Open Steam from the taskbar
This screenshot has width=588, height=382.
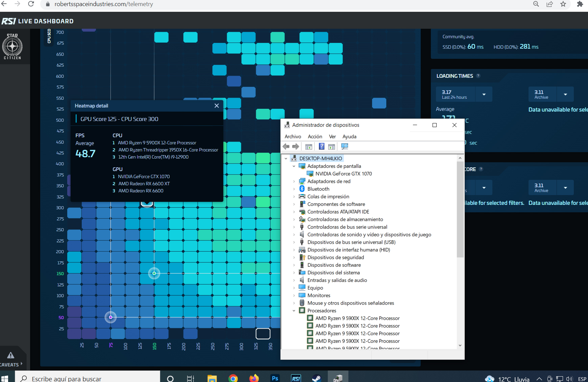point(317,378)
